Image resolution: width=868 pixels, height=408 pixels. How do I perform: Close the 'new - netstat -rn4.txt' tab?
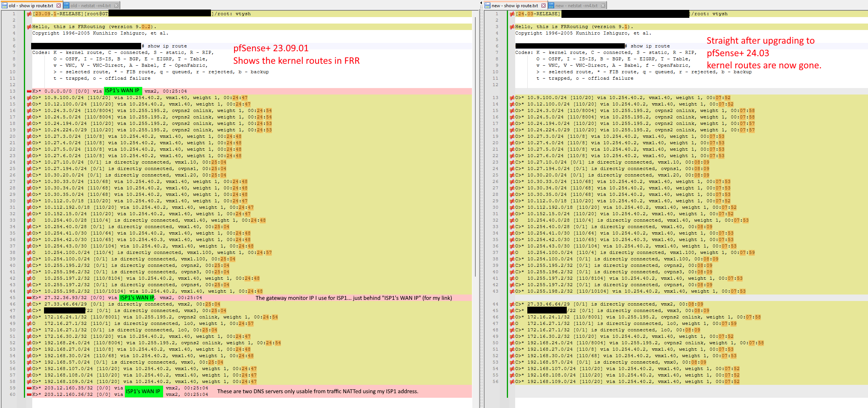[x=603, y=5]
